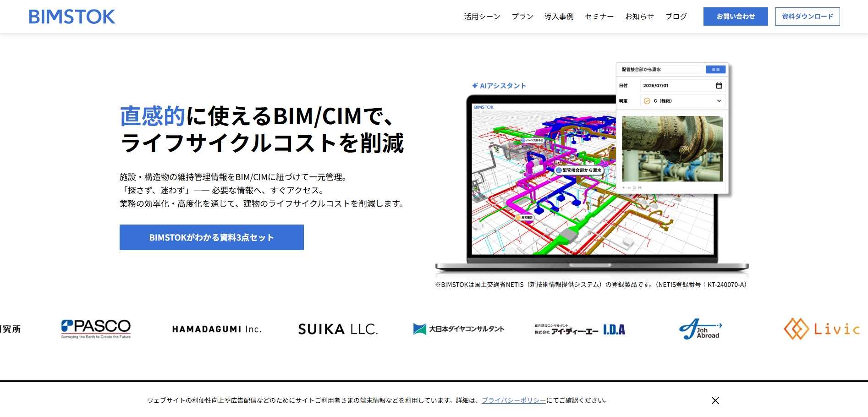Click the blue button in 配管接合部から漏水 card header
868x417 pixels.
point(715,70)
